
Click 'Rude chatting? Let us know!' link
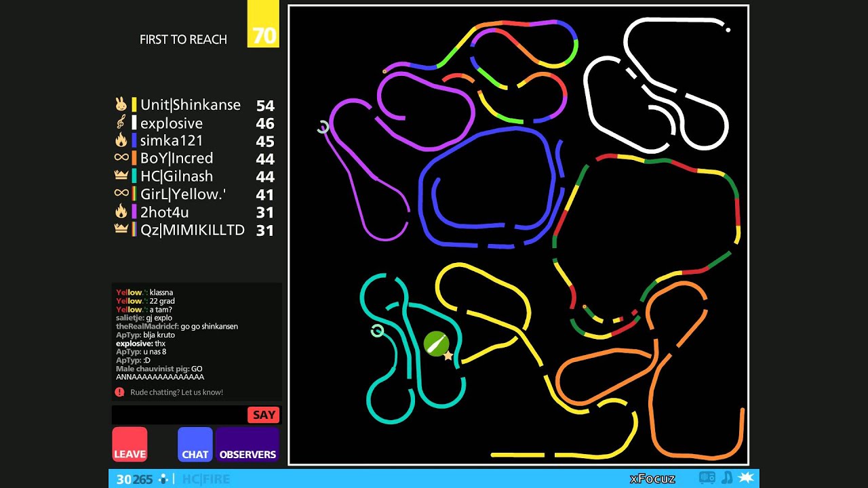176,392
